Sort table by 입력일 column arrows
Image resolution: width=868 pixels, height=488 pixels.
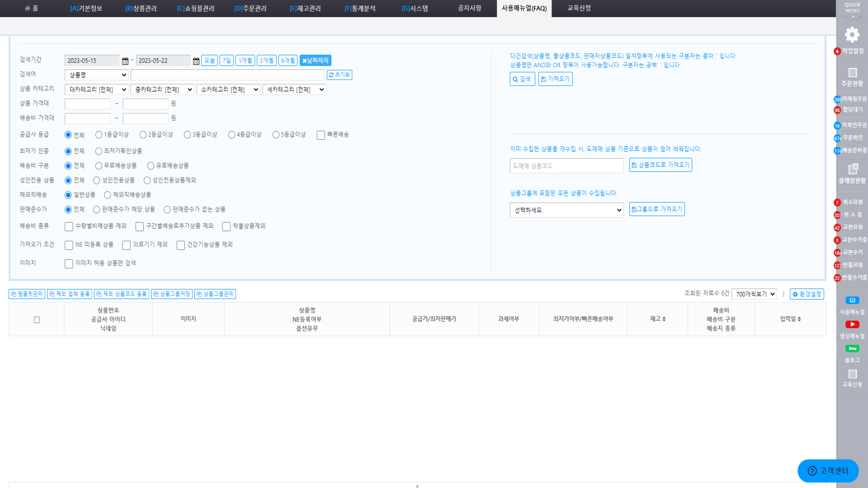(799, 319)
